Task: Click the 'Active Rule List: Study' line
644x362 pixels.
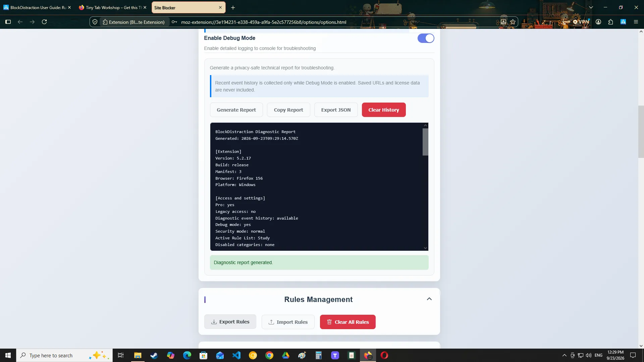Action: (243, 238)
